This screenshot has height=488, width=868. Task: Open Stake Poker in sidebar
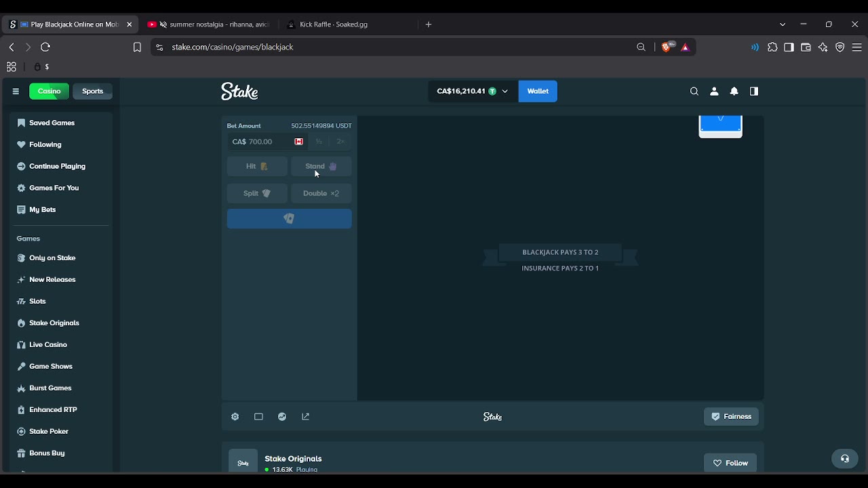pos(61,431)
